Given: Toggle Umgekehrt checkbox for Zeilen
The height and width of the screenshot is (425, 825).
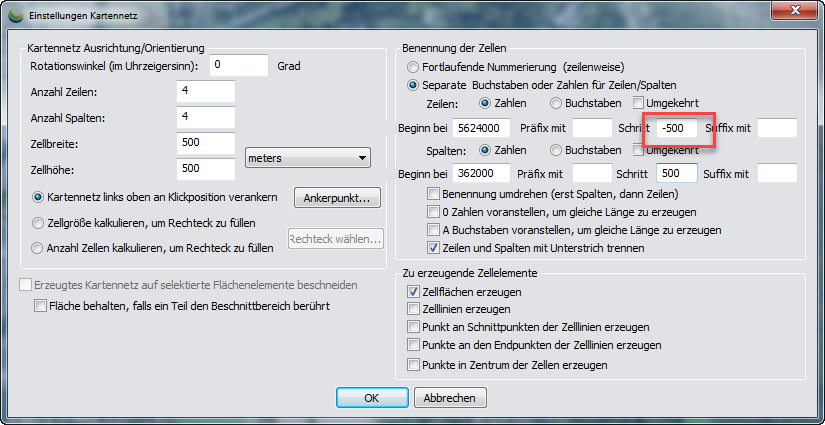Looking at the screenshot, I should point(638,103).
